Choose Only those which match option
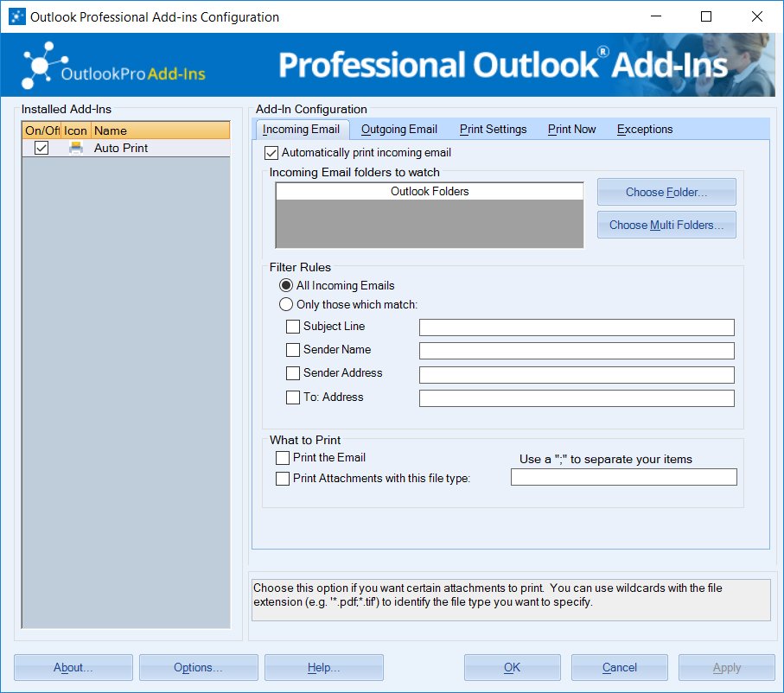The width and height of the screenshot is (784, 693). (286, 304)
